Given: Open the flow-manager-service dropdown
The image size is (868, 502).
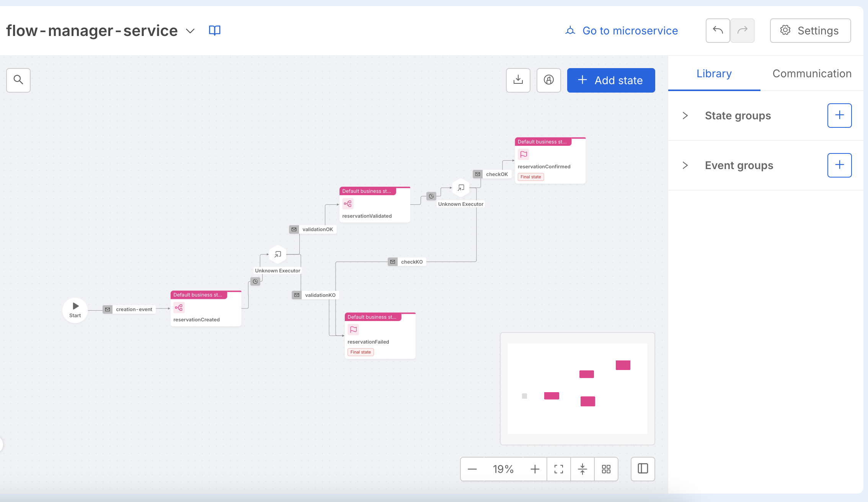Looking at the screenshot, I should (x=190, y=31).
